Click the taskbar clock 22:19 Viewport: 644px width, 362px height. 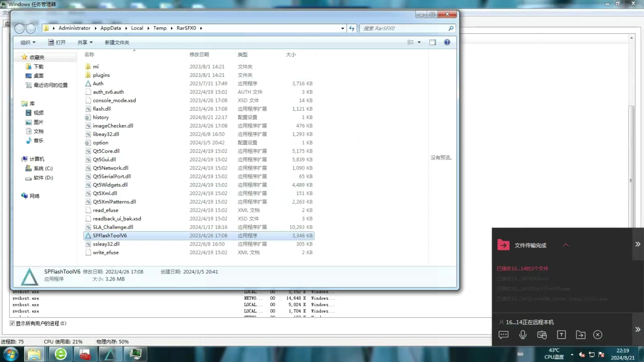623,350
